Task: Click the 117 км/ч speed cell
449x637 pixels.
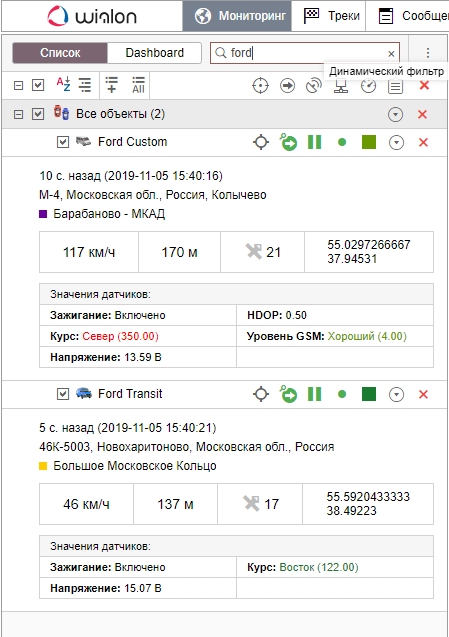Action: tap(89, 252)
